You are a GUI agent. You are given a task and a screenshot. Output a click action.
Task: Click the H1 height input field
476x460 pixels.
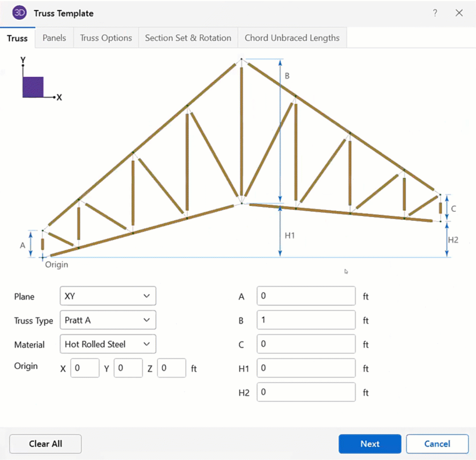click(x=306, y=368)
